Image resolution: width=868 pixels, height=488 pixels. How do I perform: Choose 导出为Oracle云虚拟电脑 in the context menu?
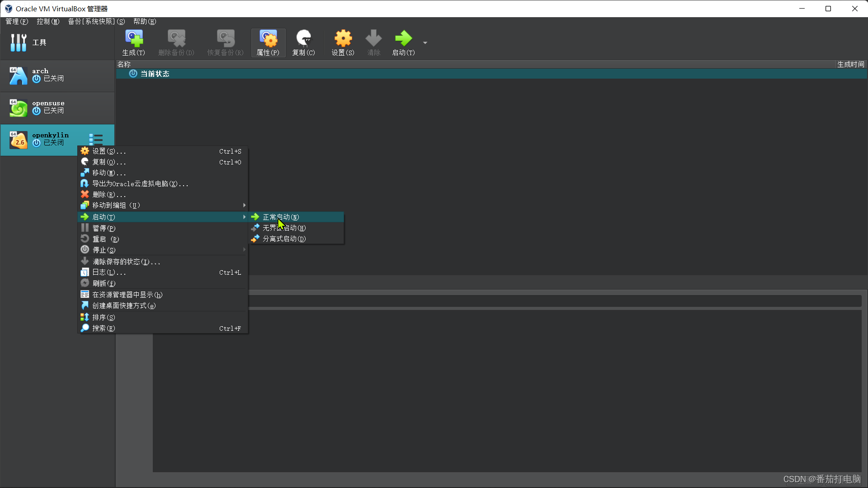[x=163, y=184]
